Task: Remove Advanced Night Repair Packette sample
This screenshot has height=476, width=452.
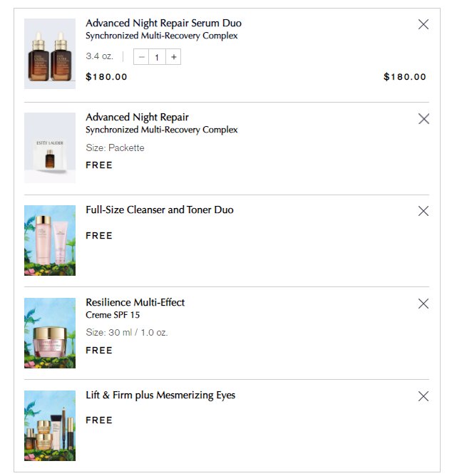Action: (x=423, y=119)
